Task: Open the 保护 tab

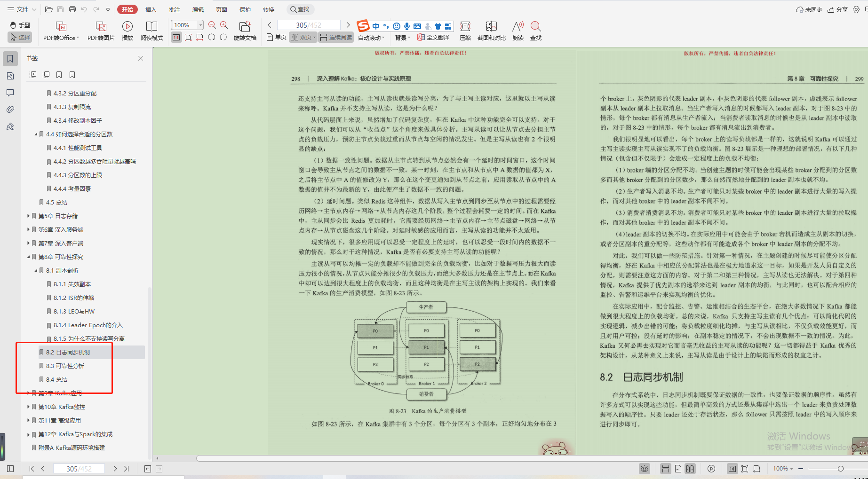Action: (245, 9)
